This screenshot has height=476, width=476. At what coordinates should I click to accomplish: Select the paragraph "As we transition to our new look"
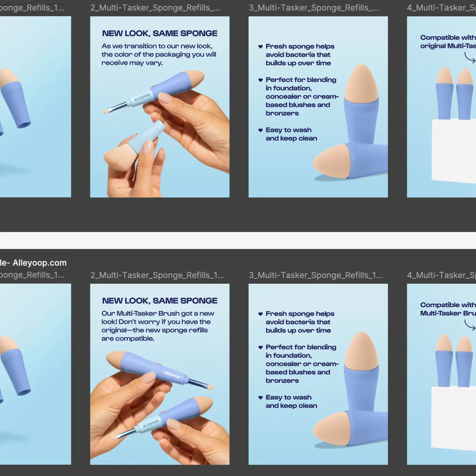[x=159, y=54]
